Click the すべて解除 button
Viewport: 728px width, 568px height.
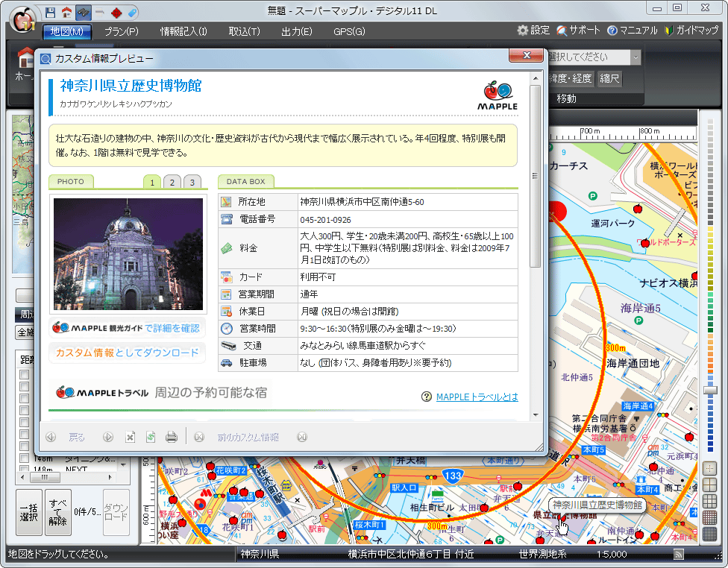click(x=58, y=512)
